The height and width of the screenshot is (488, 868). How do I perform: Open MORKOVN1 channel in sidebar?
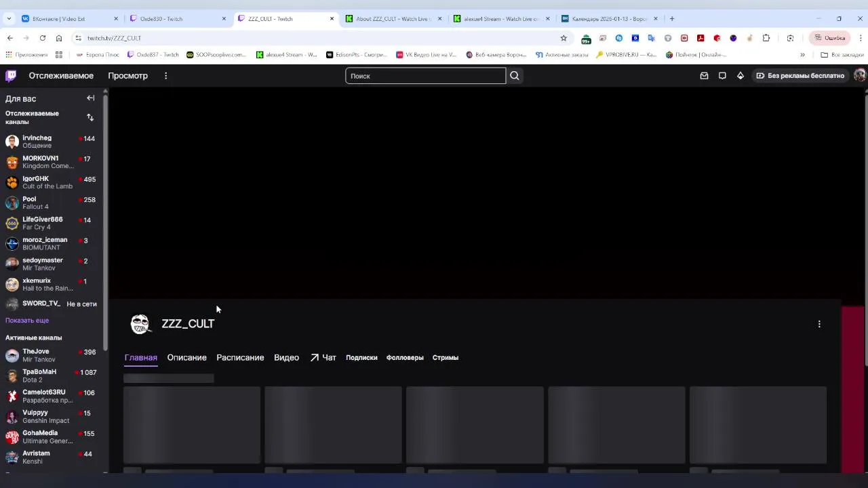(51, 162)
